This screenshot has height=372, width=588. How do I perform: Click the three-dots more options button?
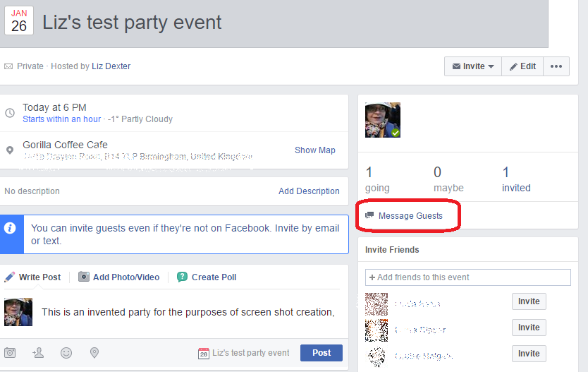[556, 66]
